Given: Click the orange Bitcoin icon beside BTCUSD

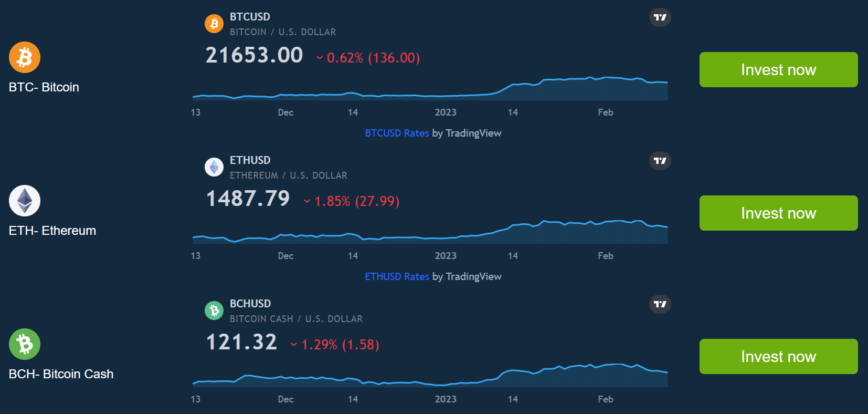Looking at the screenshot, I should tap(214, 23).
